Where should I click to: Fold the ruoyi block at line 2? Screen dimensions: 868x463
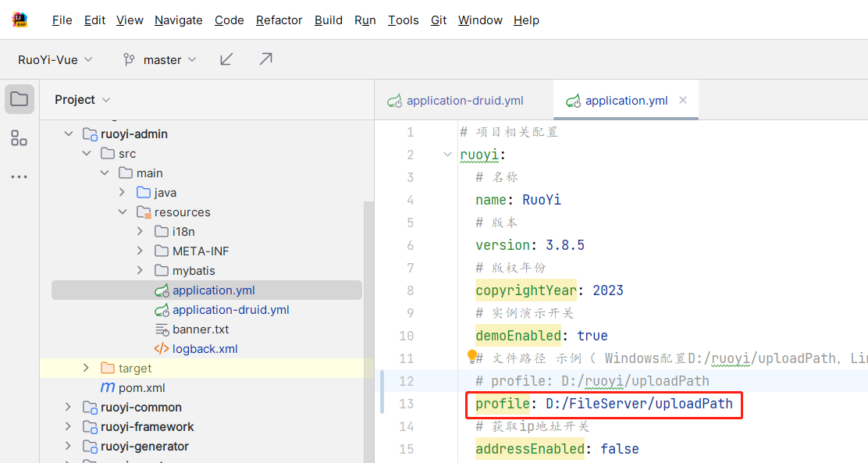tap(447, 155)
